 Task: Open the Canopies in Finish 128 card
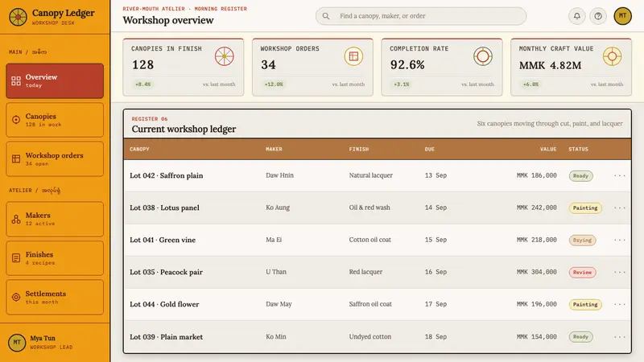click(x=184, y=68)
